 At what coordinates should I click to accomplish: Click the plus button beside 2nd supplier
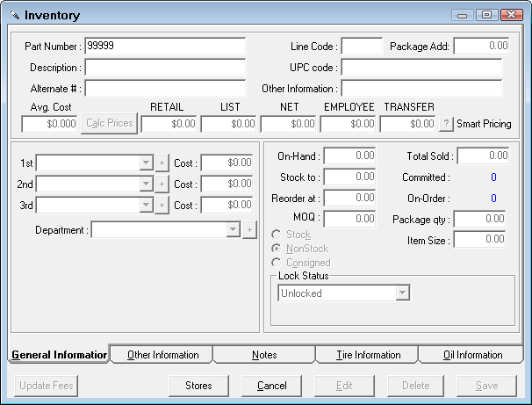point(162,184)
